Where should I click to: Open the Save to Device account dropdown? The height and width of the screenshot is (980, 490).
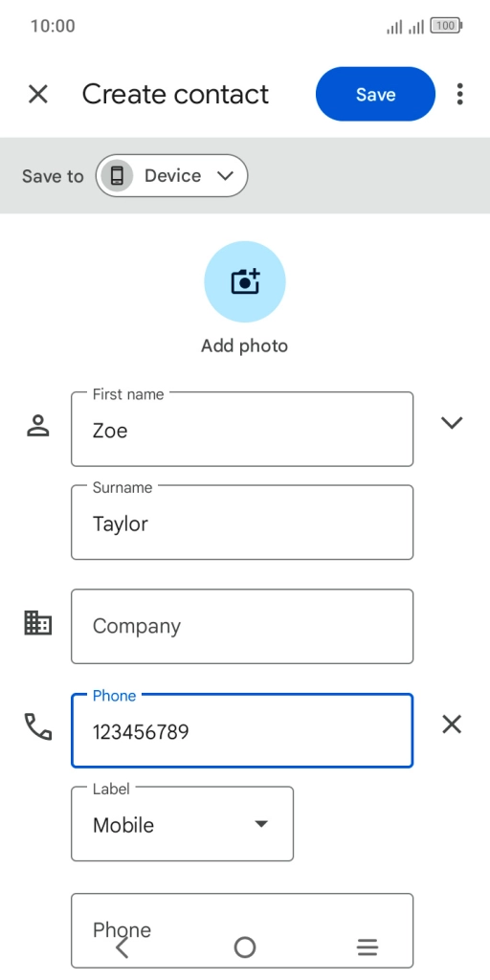click(172, 176)
